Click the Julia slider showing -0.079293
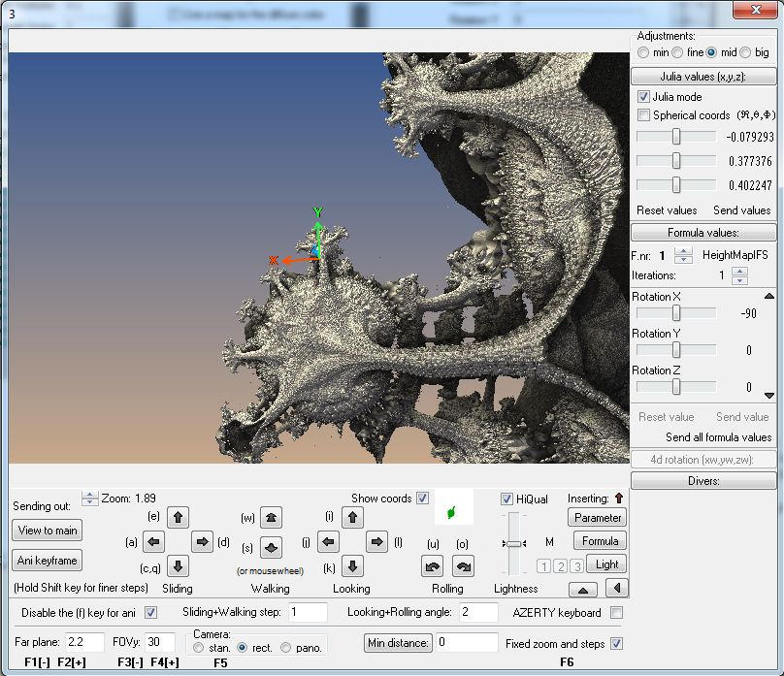The width and height of the screenshot is (784, 676). click(676, 137)
